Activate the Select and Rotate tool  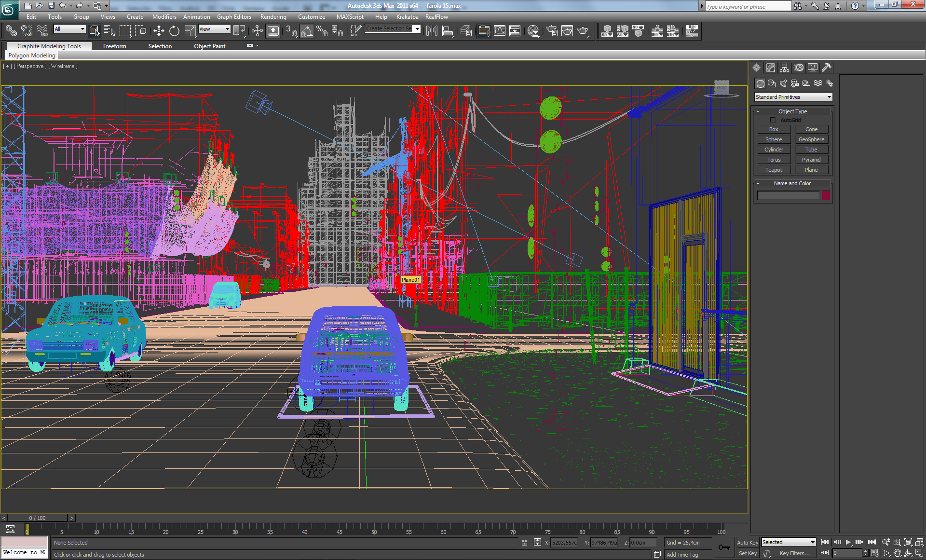coord(174,31)
